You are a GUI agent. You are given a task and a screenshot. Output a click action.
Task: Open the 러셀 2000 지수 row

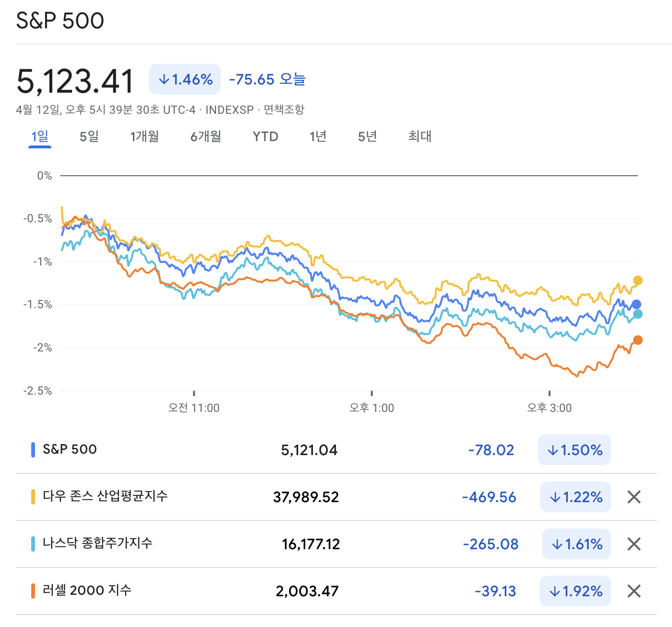point(87,590)
